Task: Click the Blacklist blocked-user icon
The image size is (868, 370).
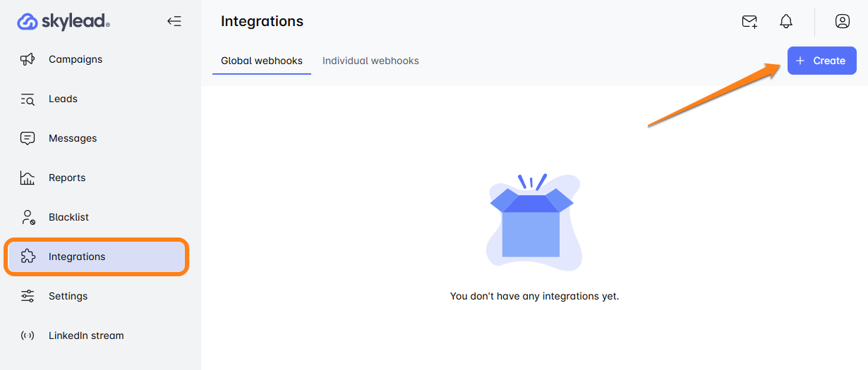Action: tap(28, 217)
